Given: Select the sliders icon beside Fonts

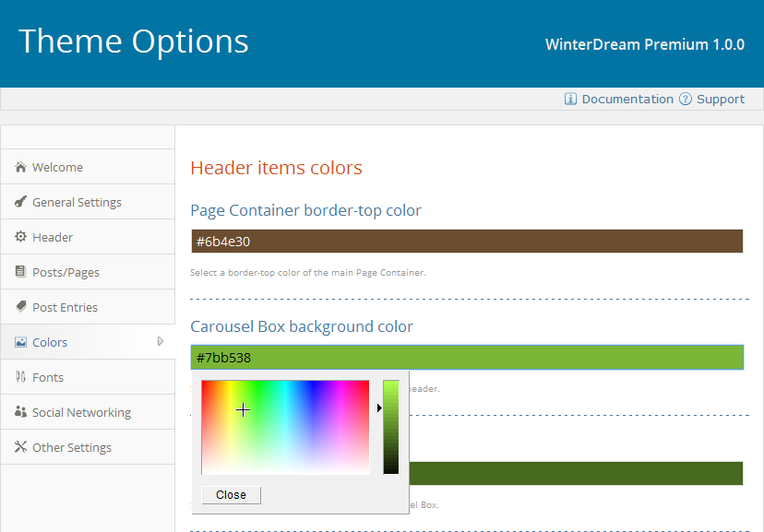Looking at the screenshot, I should 20,377.
